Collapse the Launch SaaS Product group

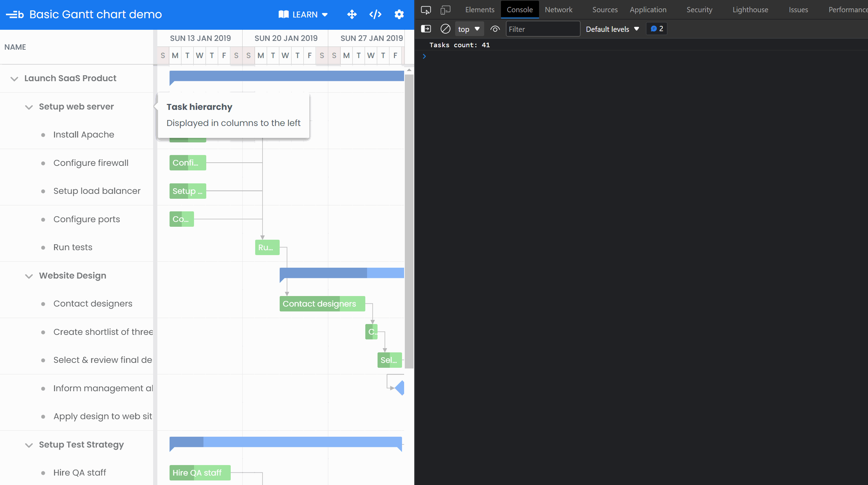pos(14,78)
